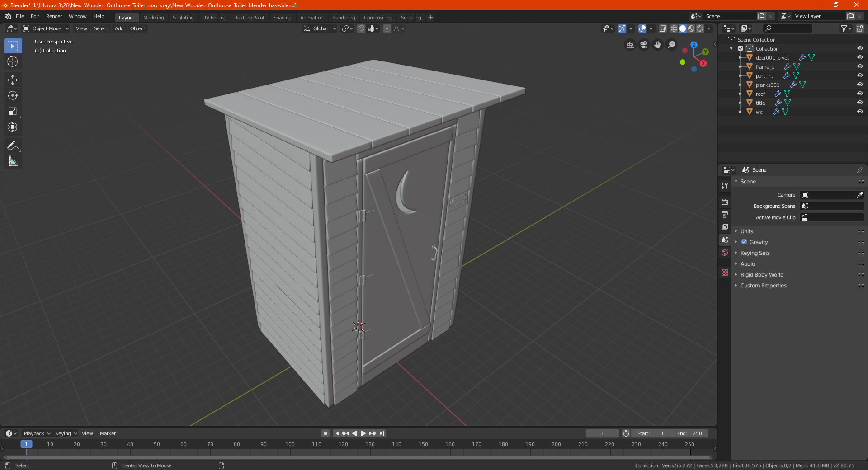Select the Scale tool
Viewport: 868px width, 470px height.
[13, 111]
